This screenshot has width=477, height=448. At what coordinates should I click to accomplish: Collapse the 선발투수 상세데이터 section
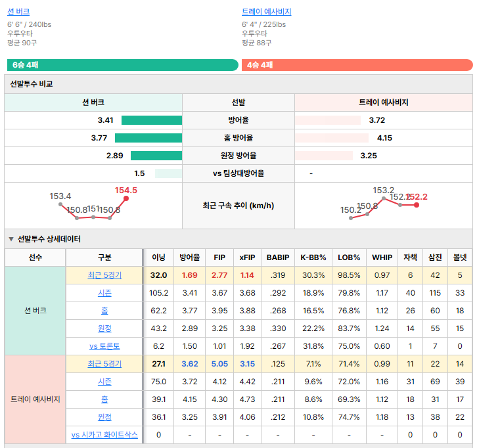coord(11,239)
